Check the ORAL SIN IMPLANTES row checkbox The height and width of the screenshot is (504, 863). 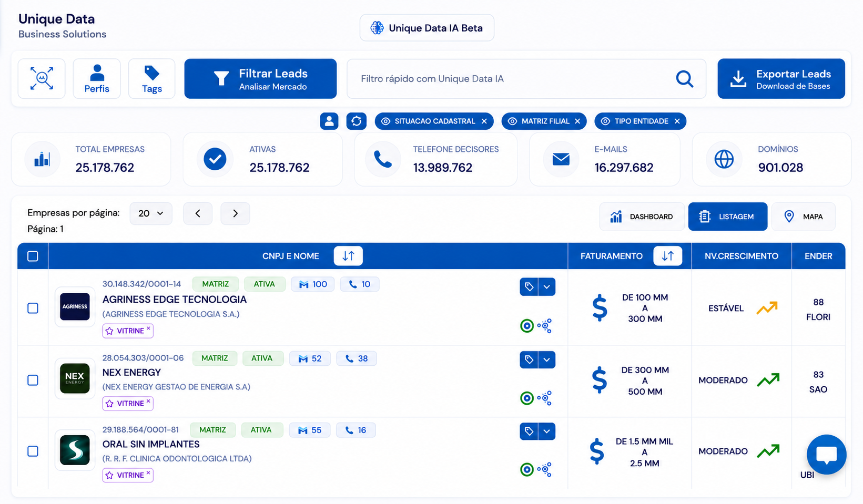(33, 451)
